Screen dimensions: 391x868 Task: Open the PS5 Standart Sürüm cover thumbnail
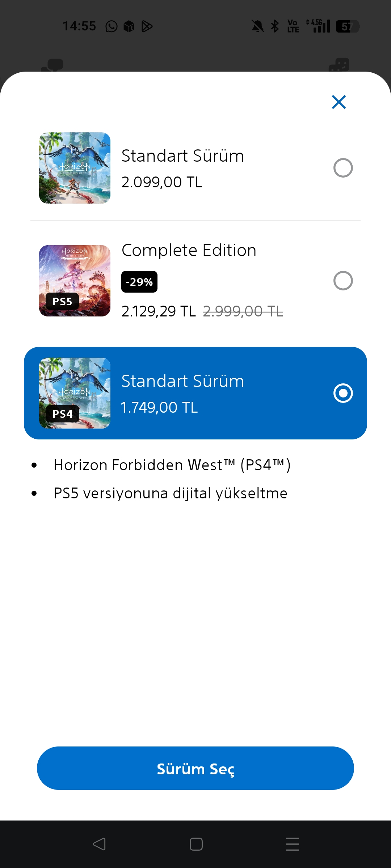click(x=75, y=168)
